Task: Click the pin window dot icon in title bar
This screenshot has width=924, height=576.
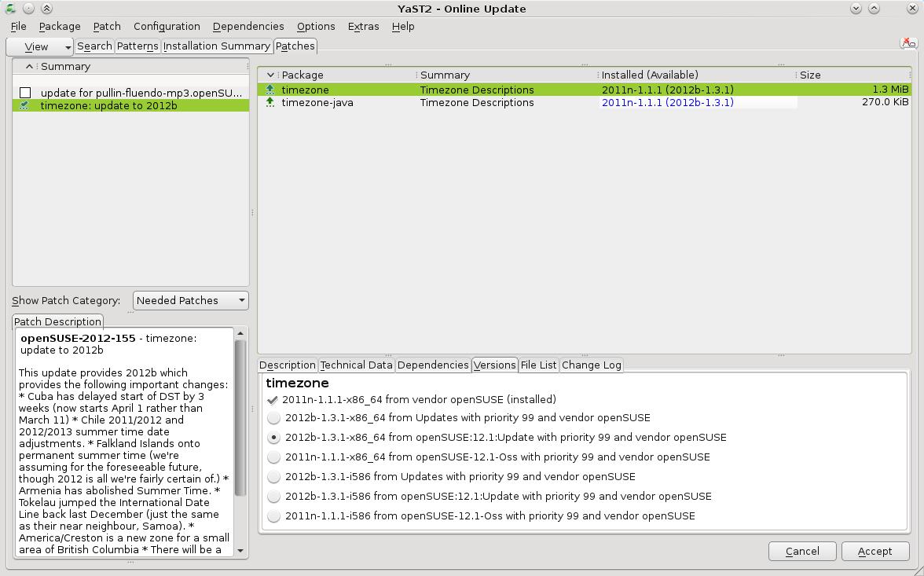Action: [27, 9]
